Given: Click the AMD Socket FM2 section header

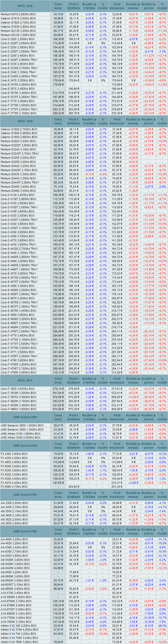Looking at the screenshot, I should pos(25,531).
